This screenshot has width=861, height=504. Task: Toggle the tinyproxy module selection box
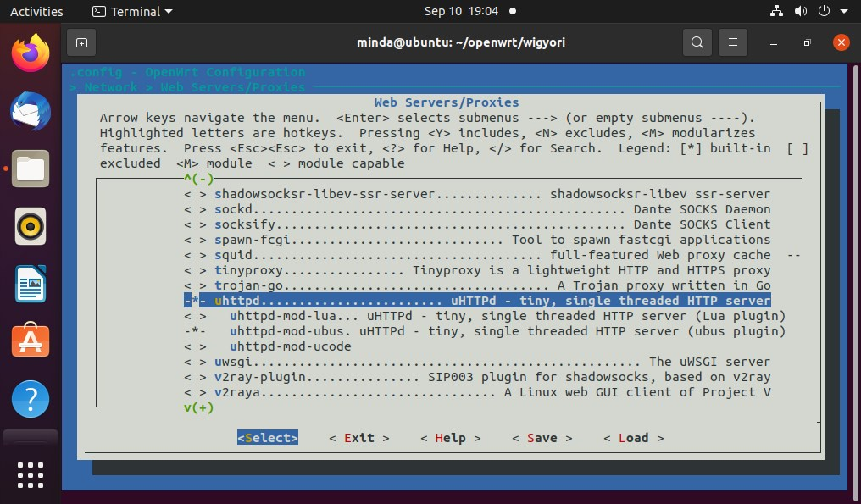click(x=196, y=270)
